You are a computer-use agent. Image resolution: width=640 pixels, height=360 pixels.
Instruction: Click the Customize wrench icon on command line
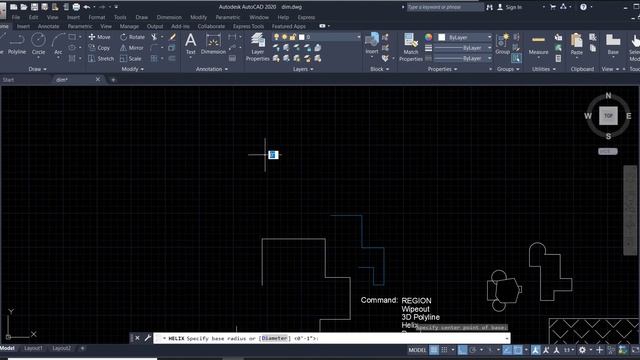click(148, 338)
